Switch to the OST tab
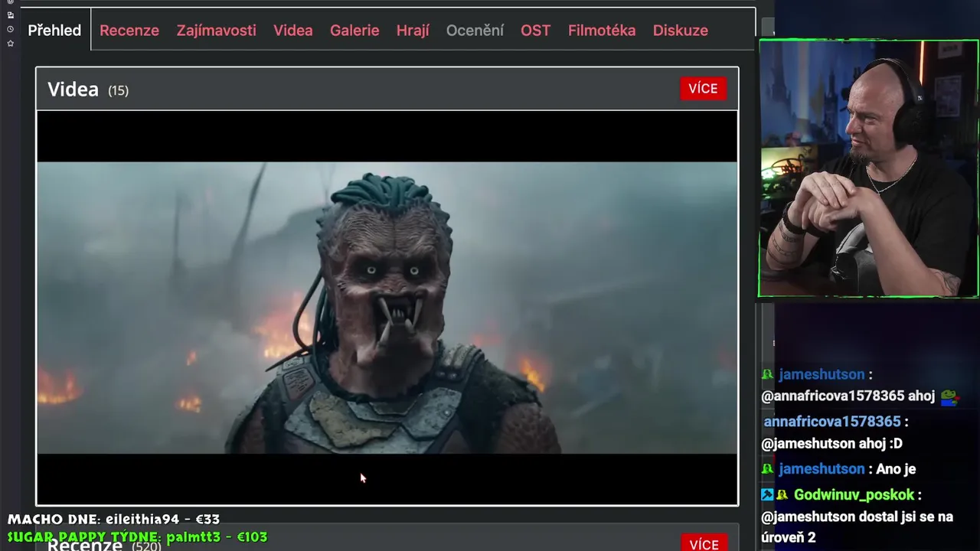Screen dimensions: 980x551 pyautogui.click(x=536, y=31)
